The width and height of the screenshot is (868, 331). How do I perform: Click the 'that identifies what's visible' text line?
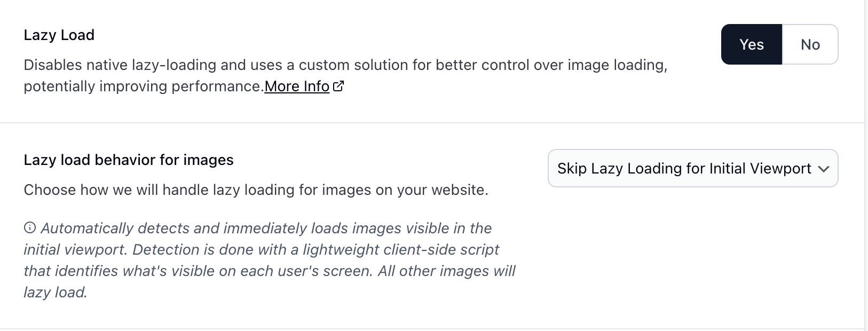click(x=269, y=271)
